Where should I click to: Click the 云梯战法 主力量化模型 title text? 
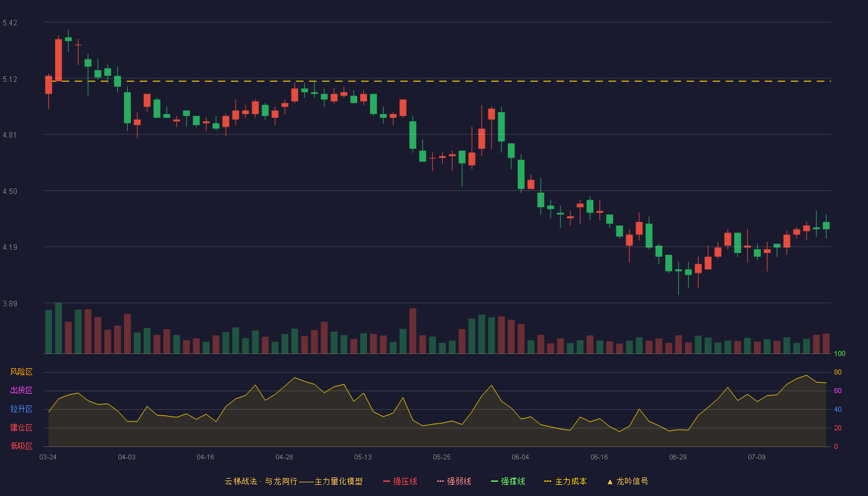(x=293, y=481)
